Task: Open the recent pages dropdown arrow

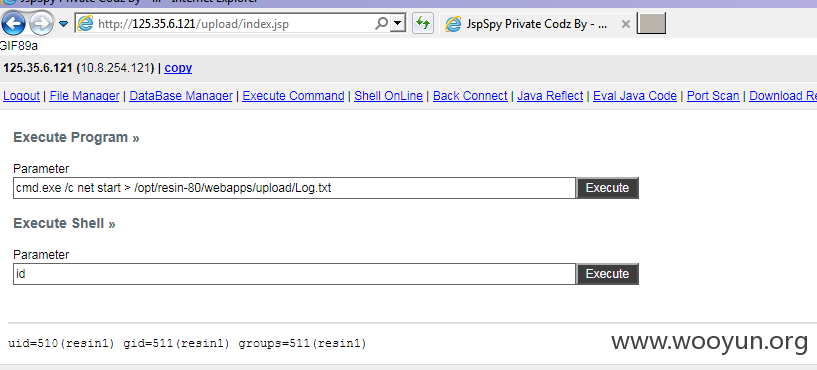Action: [x=64, y=24]
